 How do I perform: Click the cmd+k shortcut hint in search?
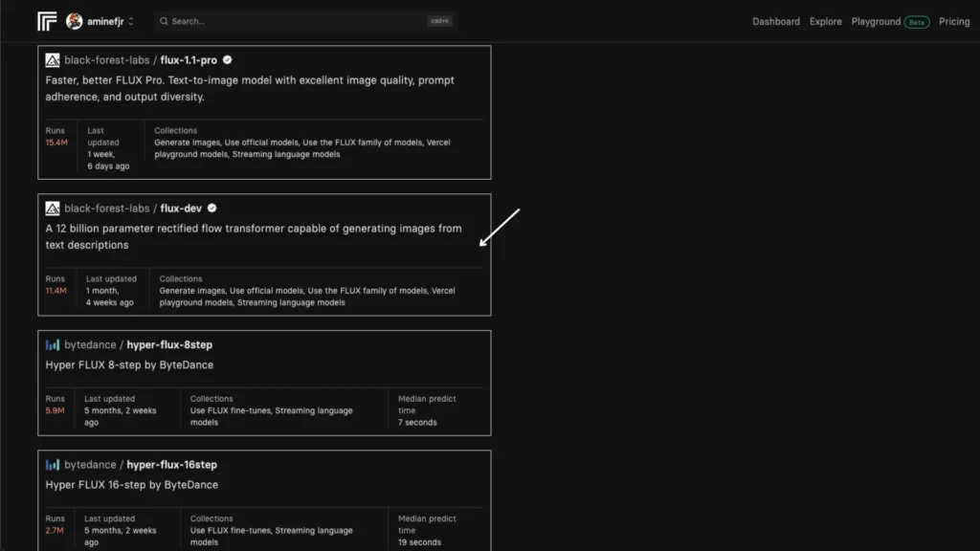click(439, 21)
